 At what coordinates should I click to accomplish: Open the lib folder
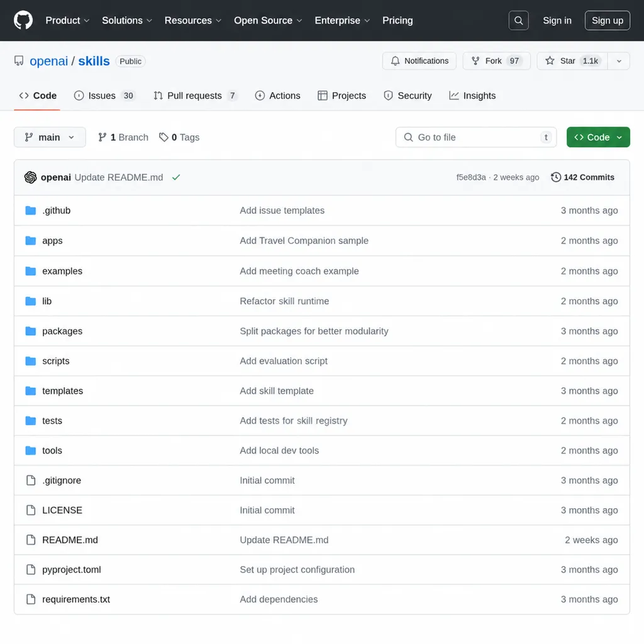[47, 301]
